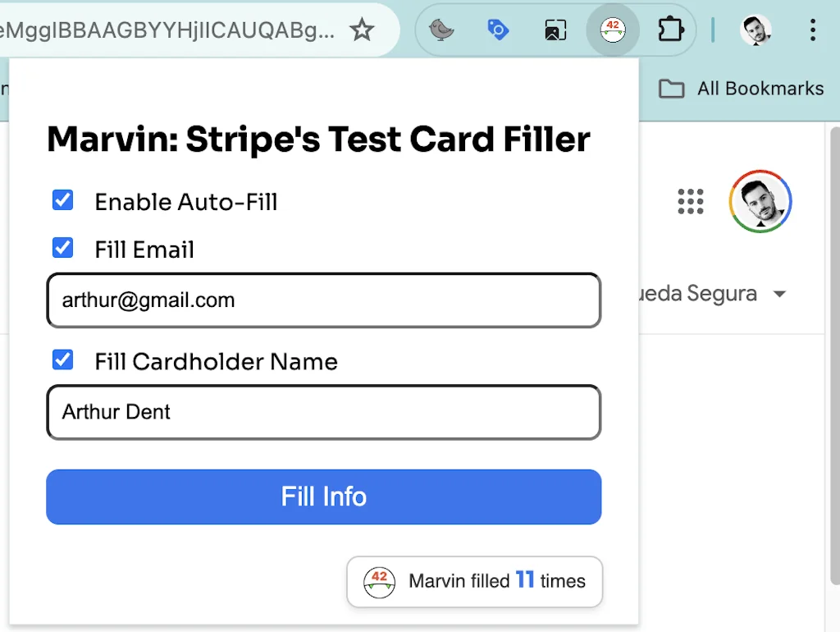Open the bird extension icon
Viewport: 840px width, 632px height.
coord(442,31)
